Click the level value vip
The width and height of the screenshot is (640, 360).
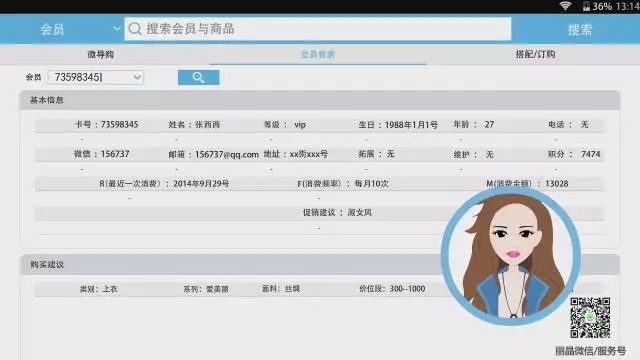click(300, 125)
